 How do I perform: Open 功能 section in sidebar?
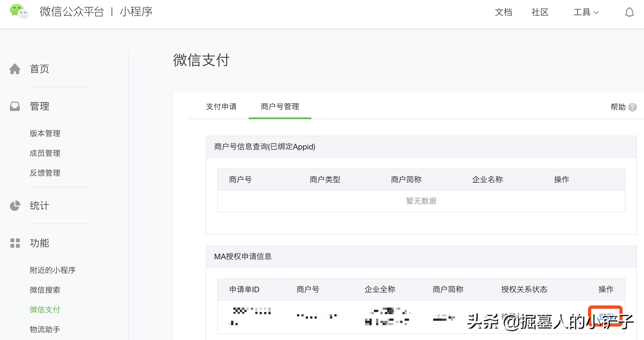point(40,243)
